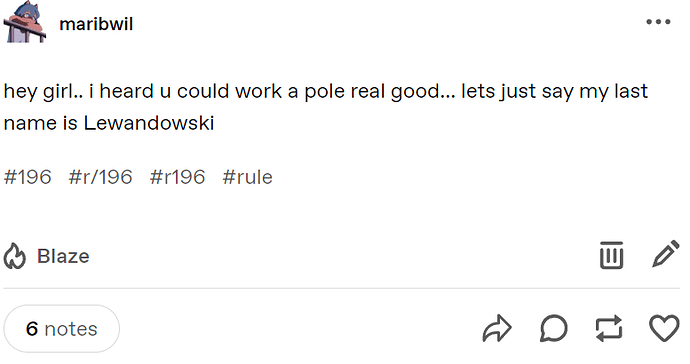
Task: Click the word notes in notes pill
Action: 71,329
